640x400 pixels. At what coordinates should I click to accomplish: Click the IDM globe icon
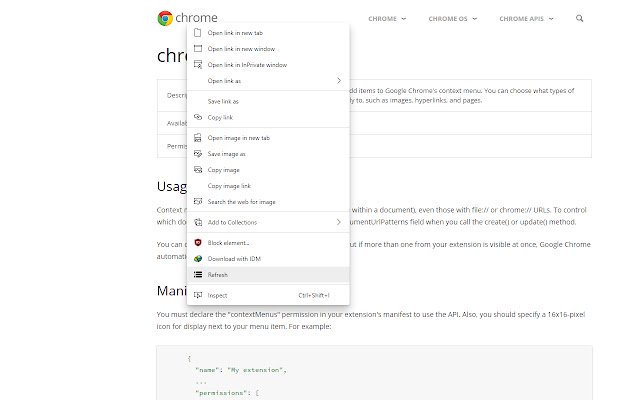(x=198, y=258)
